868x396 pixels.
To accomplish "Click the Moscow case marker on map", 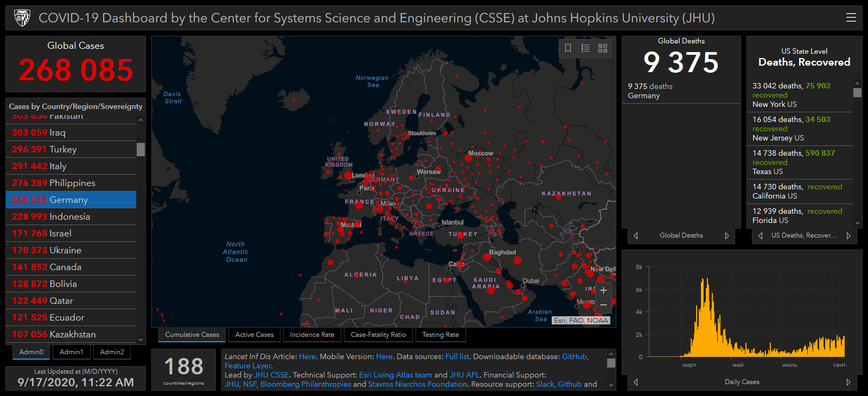I will [468, 158].
